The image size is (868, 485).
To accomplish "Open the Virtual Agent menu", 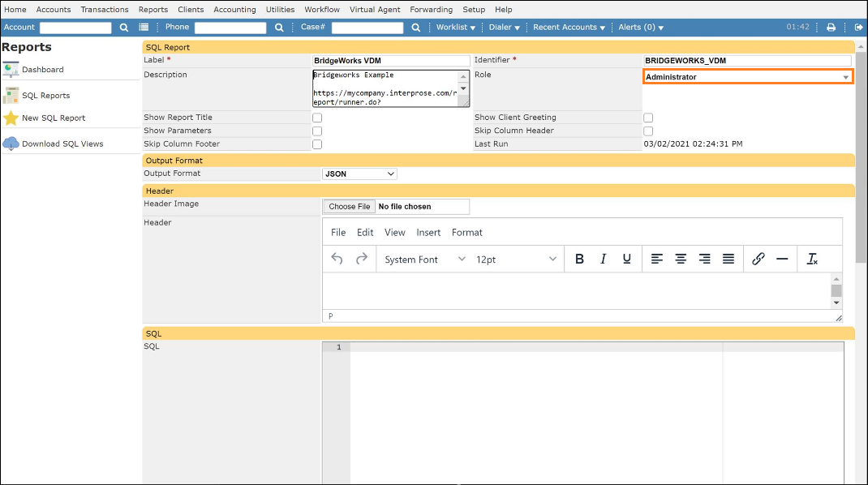I will coord(375,10).
